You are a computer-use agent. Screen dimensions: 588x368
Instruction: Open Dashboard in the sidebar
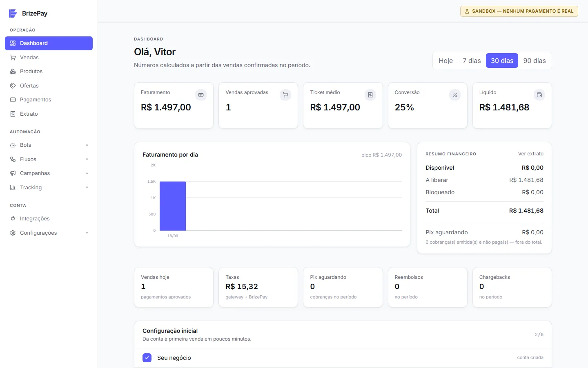(x=49, y=43)
